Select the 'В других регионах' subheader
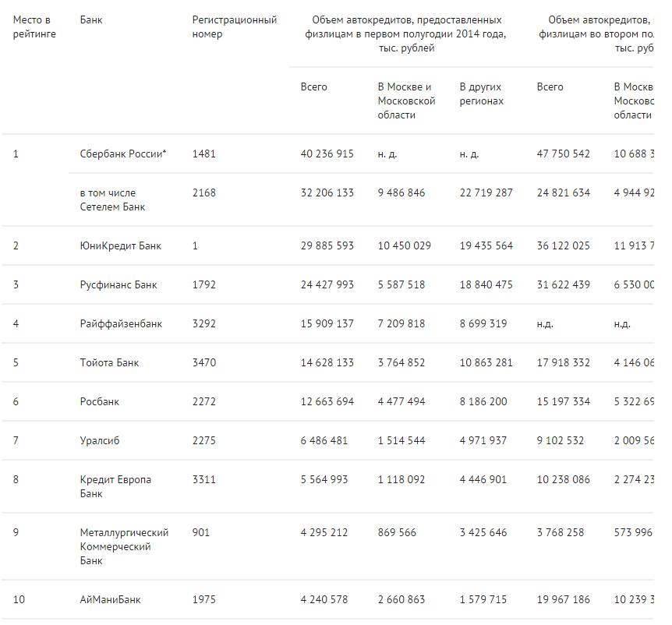 (481, 94)
